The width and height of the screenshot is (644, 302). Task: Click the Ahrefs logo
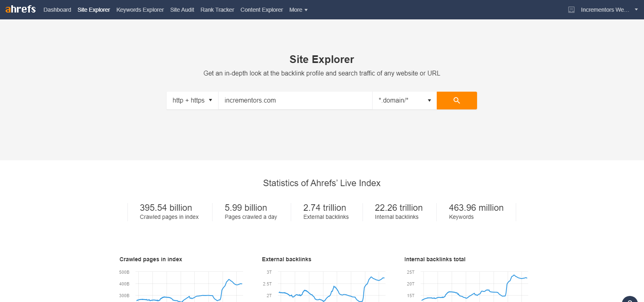(21, 9)
